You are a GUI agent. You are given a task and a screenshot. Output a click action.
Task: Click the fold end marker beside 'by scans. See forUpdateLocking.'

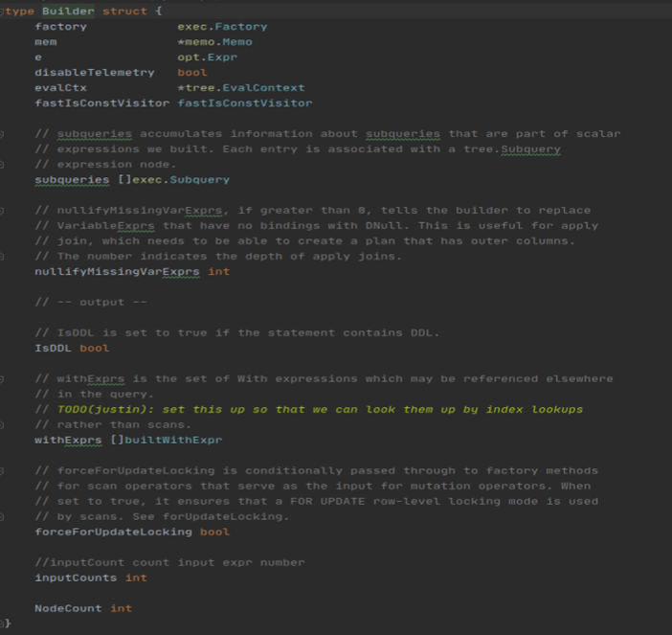[2, 517]
